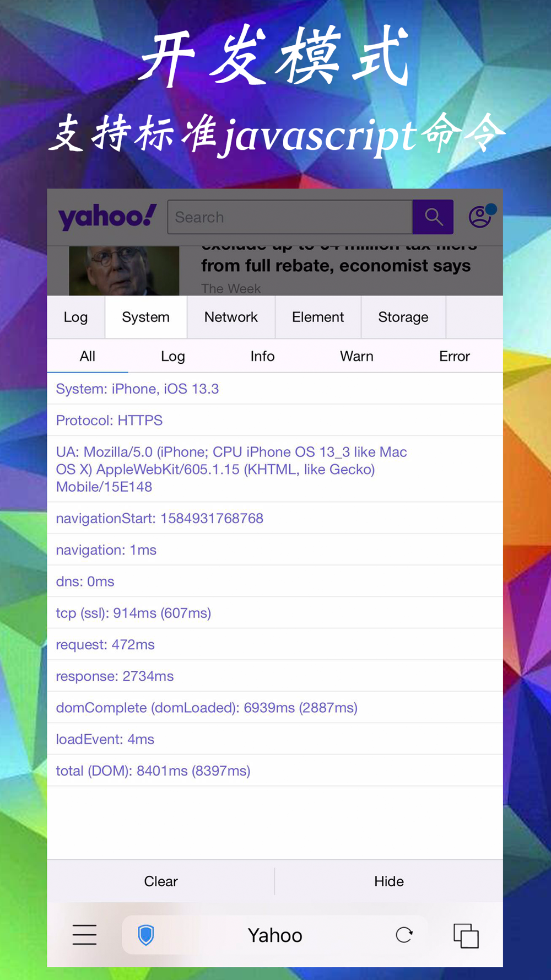Filter console by Warn level
Screen dimensions: 551x980
coord(356,356)
